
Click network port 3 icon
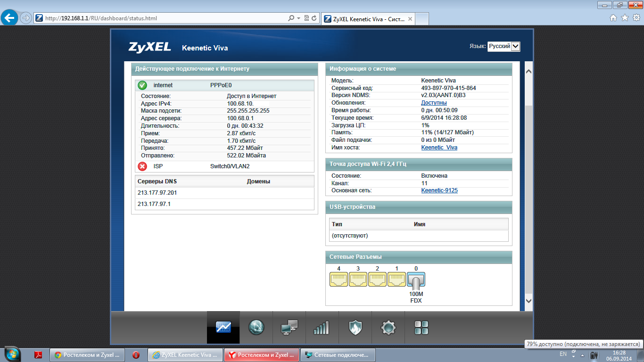pos(358,280)
